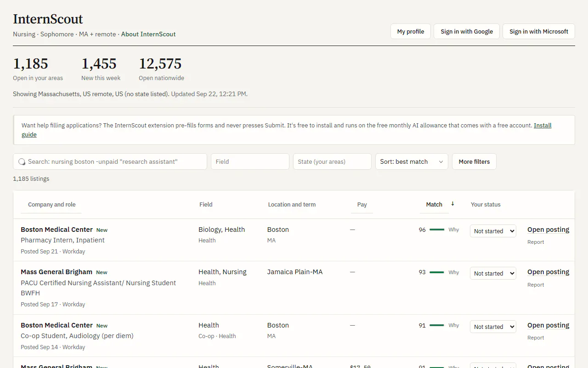This screenshot has height=368, width=588.
Task: Sign in with Google
Action: [467, 31]
